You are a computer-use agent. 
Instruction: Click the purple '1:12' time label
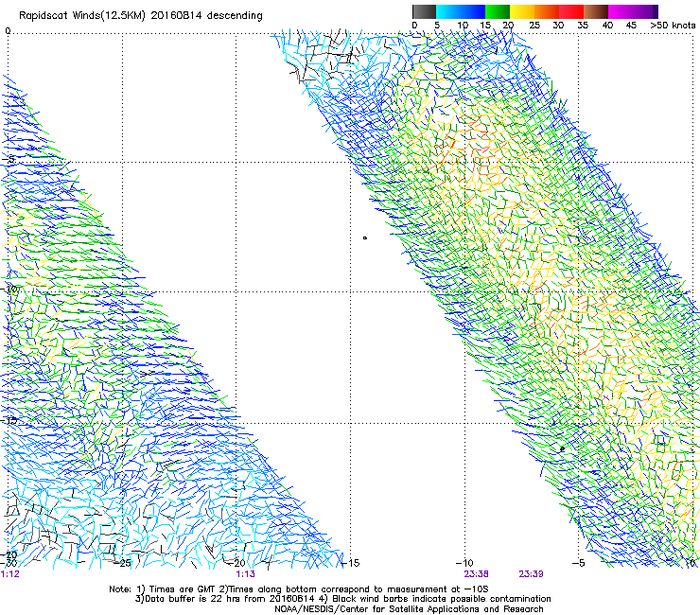pos(9,574)
